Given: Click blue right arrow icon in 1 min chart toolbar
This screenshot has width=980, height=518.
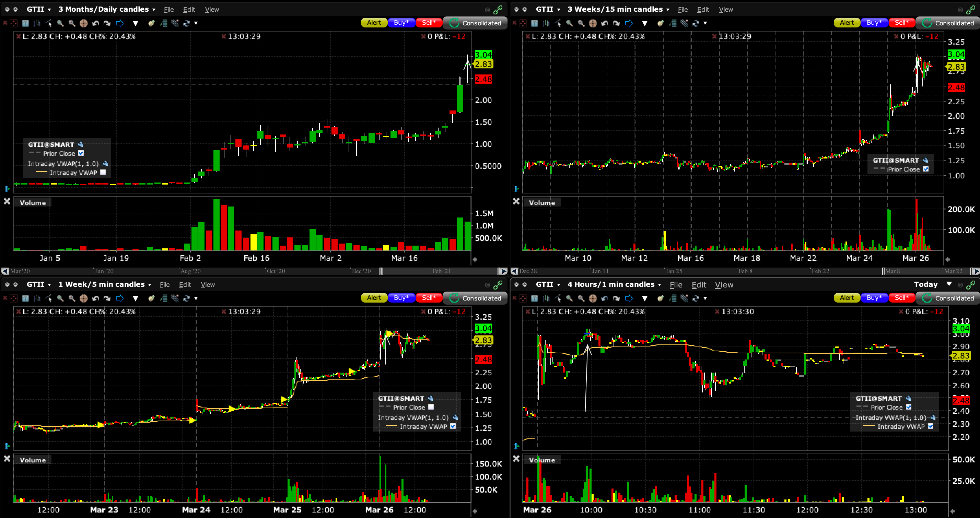Looking at the screenshot, I should pyautogui.click(x=629, y=298).
